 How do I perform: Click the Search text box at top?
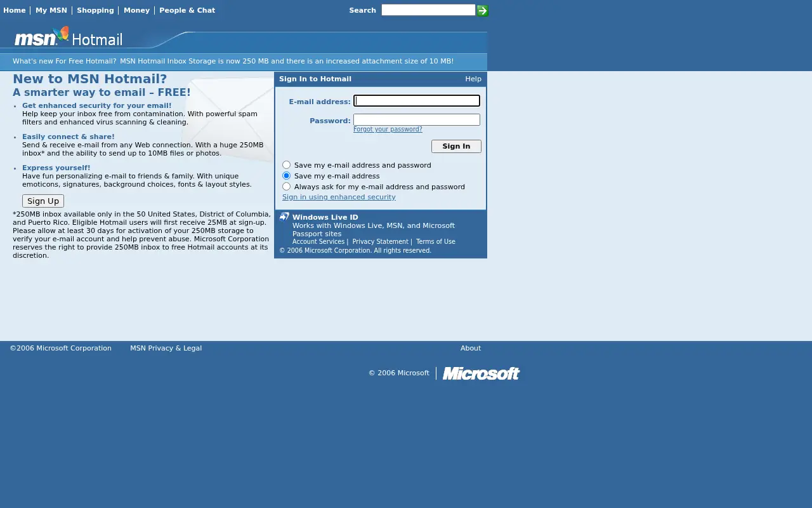[428, 10]
